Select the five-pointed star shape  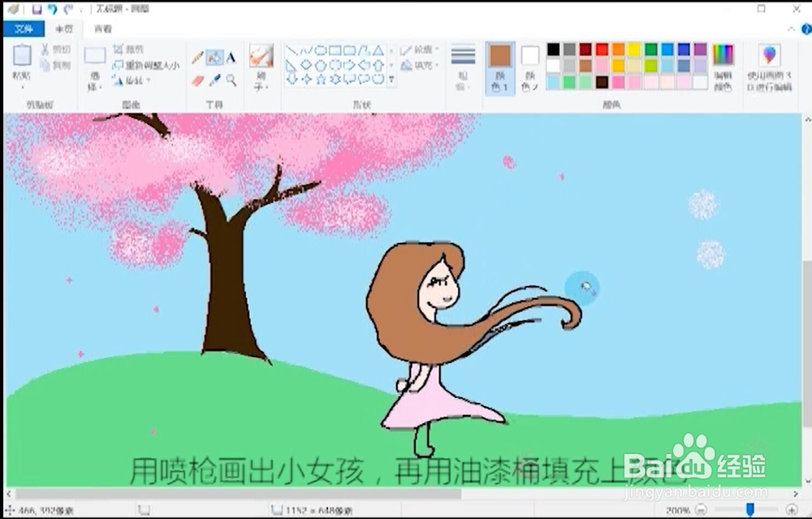321,79
